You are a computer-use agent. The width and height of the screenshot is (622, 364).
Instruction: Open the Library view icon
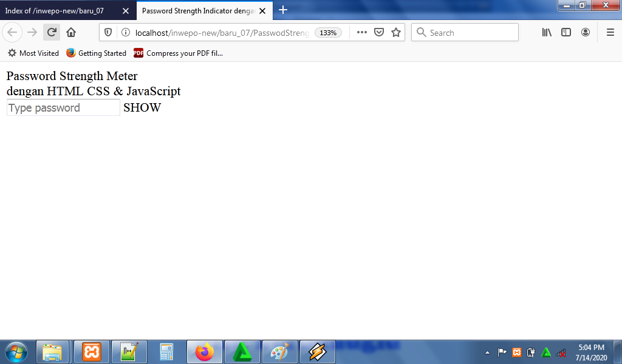(547, 33)
